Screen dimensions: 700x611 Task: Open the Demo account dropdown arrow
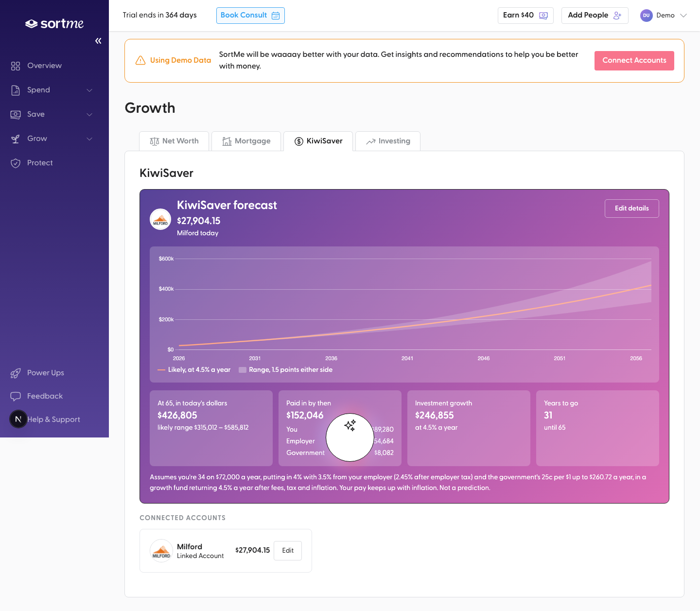[x=683, y=16]
